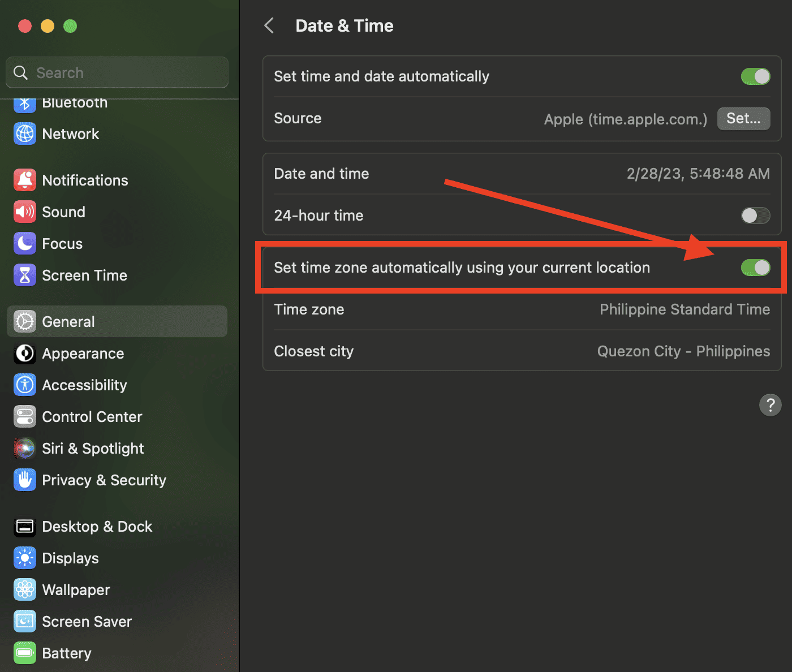Click the Search field in sidebar

(124, 73)
